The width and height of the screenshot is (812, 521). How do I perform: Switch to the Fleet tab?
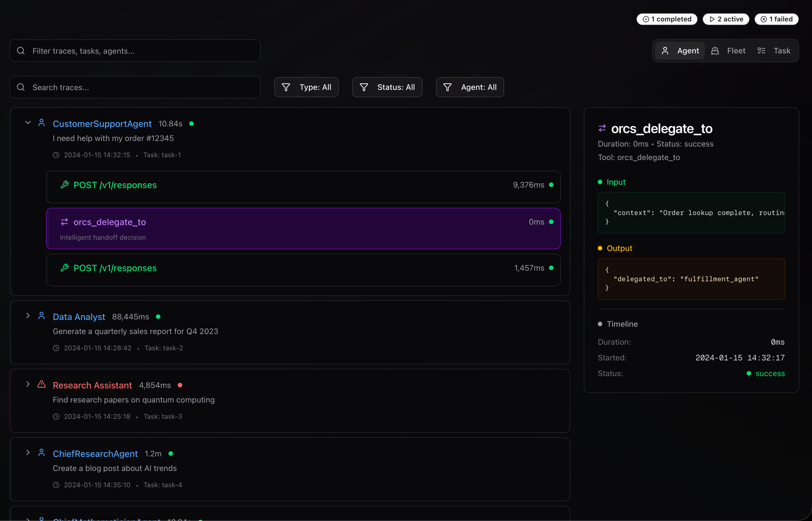tap(729, 50)
